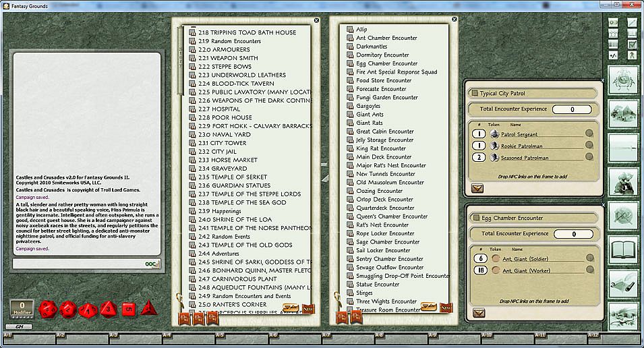Click the grid calendar icon top right
The width and height of the screenshot is (644, 348).
click(613, 45)
